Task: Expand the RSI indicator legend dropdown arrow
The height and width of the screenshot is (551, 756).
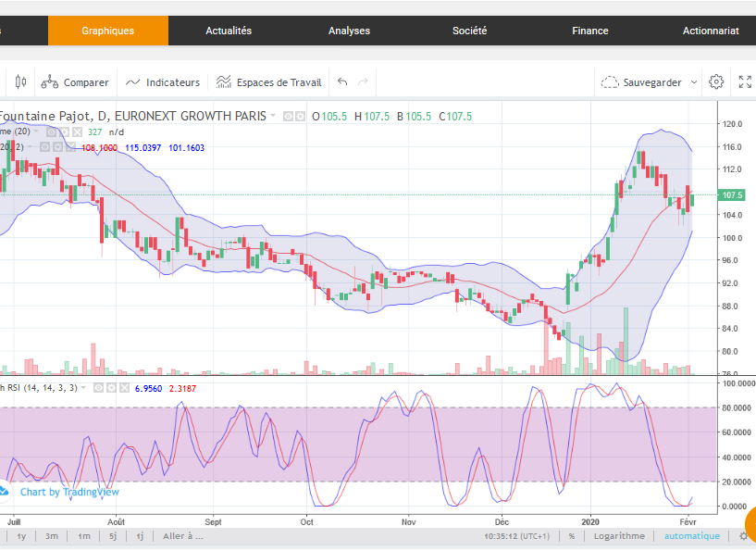Action: pos(83,387)
